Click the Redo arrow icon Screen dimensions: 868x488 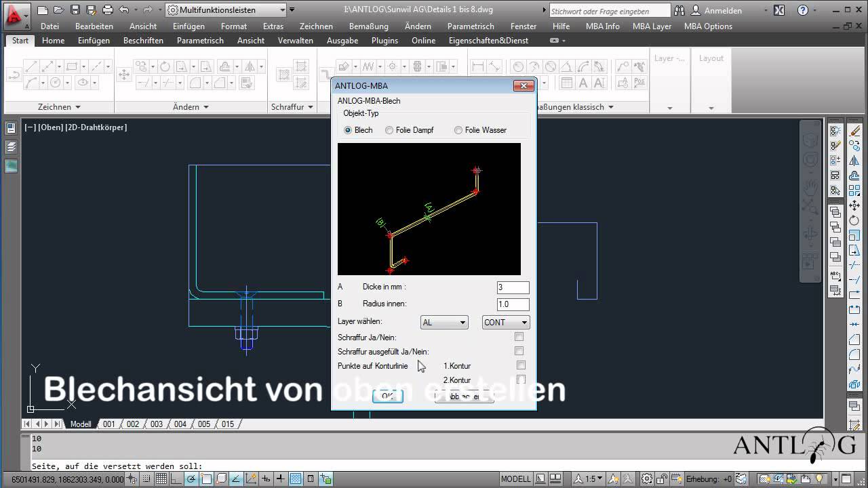pyautogui.click(x=147, y=10)
